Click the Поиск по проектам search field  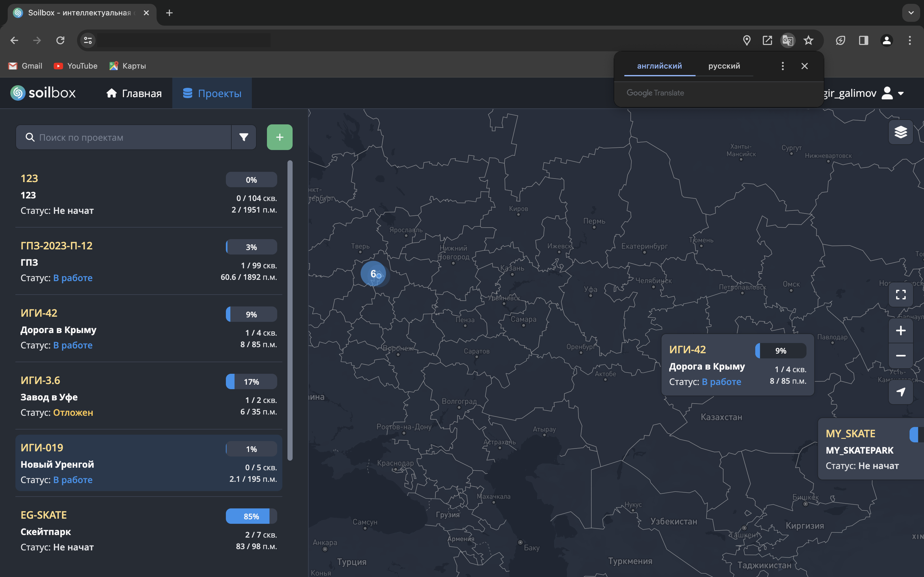[130, 138]
